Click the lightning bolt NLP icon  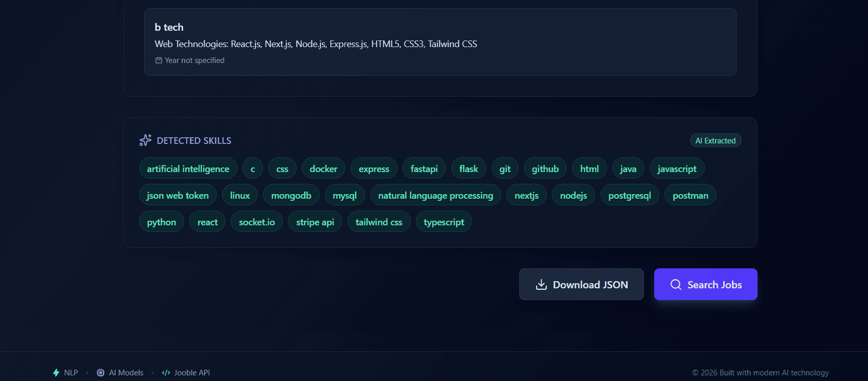click(56, 373)
